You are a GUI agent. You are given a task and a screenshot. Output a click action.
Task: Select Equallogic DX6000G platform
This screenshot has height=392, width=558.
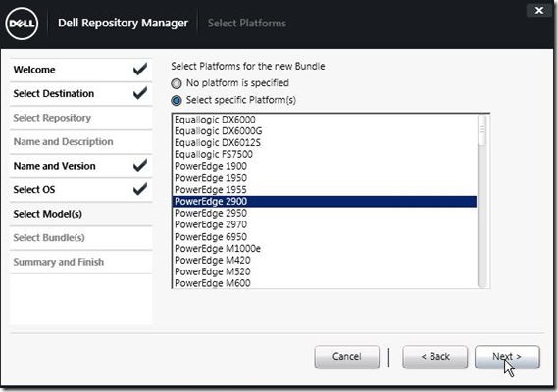(x=325, y=131)
